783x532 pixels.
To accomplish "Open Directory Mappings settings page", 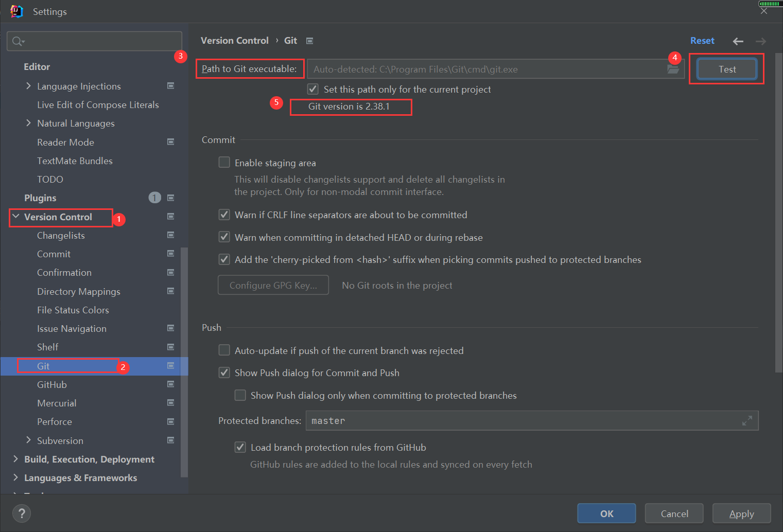I will coord(78,291).
